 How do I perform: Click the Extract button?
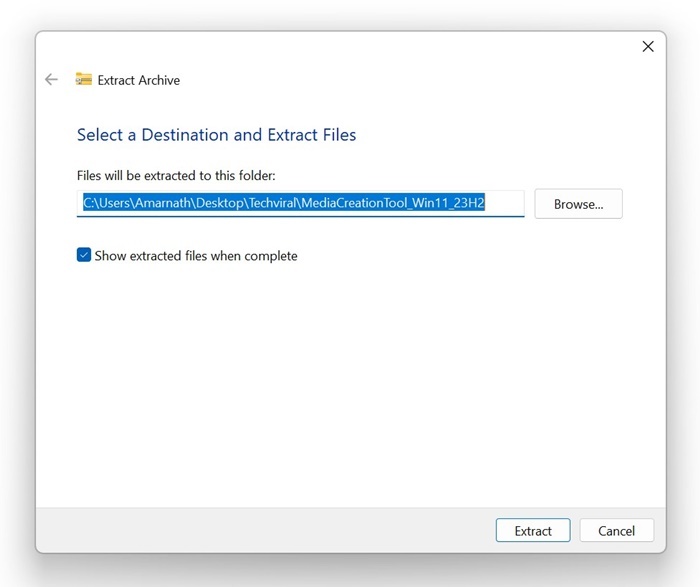[x=533, y=530]
